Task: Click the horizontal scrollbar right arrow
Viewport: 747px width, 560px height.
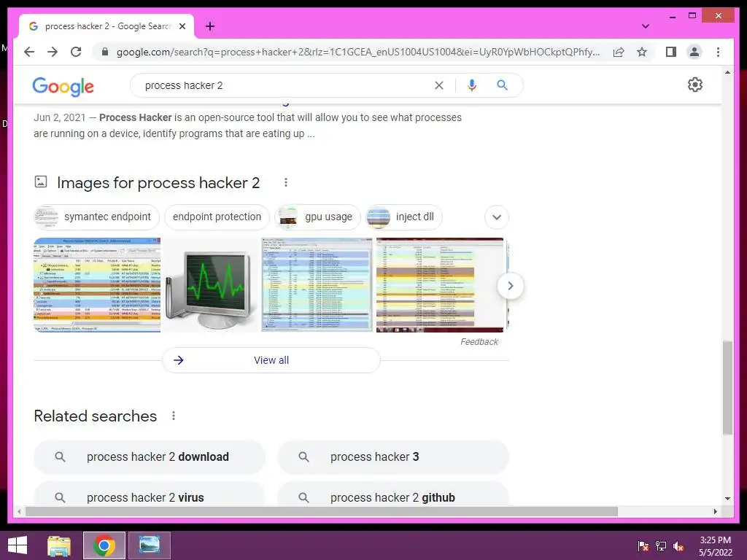Action: tap(715, 511)
